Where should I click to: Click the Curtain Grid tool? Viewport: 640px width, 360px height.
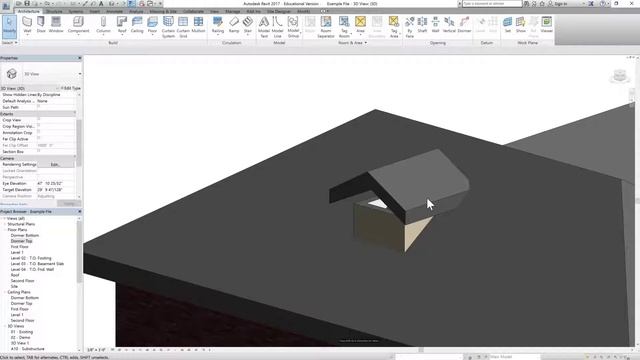(x=183, y=27)
